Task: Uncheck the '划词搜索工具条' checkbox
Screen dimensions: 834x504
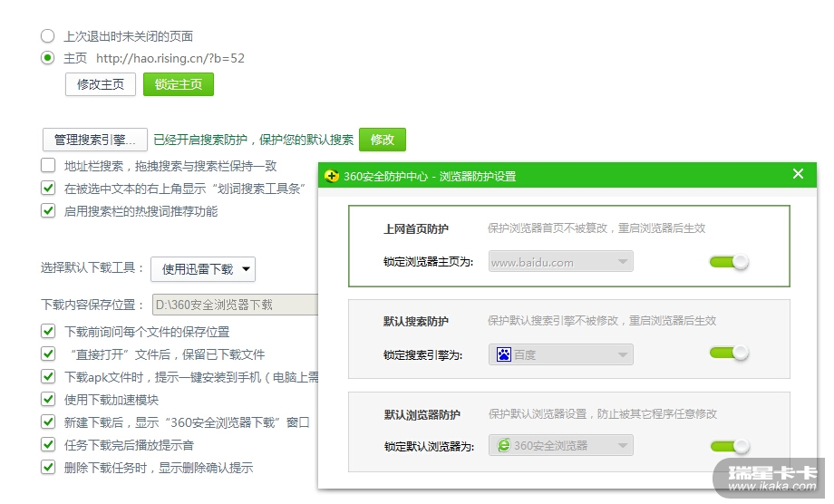Action: tap(48, 189)
